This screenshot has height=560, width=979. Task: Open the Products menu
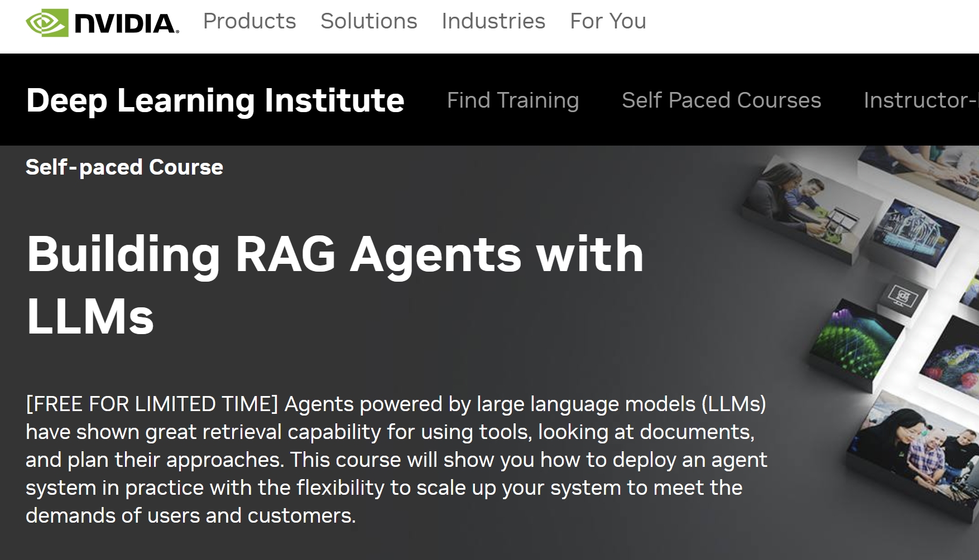click(249, 21)
